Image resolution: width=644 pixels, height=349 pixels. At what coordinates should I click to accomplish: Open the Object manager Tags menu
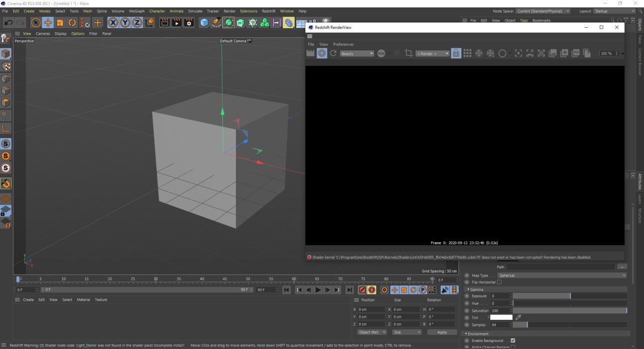point(524,21)
